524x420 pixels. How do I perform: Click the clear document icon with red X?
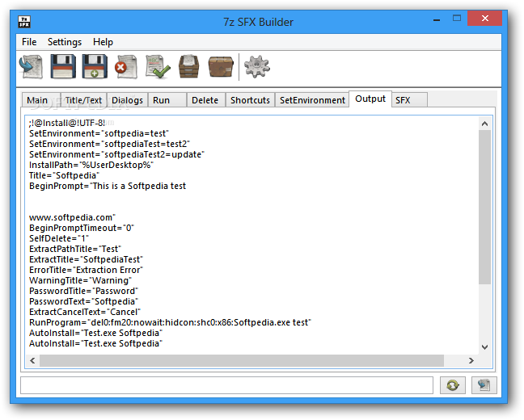coord(125,67)
